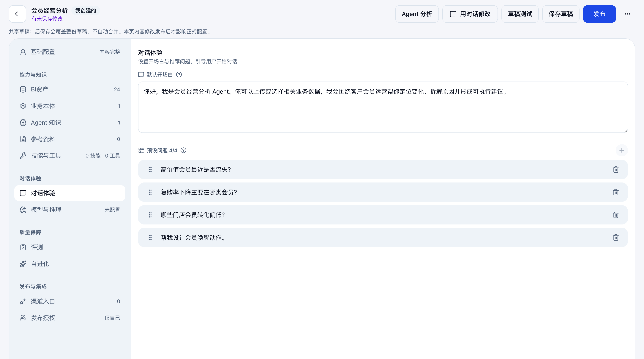644x359 pixels.
Task: Open 发布授权 section
Action: coord(70,318)
